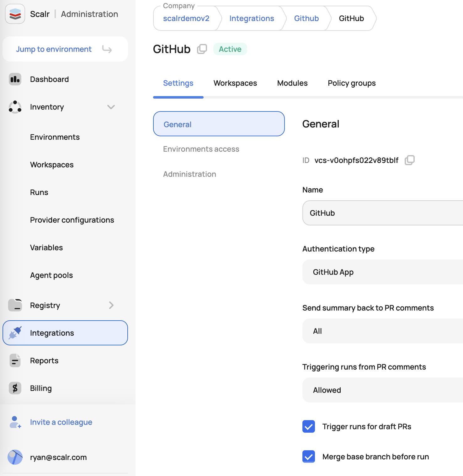
Task: Expand the Registry submenu arrow
Action: [111, 305]
